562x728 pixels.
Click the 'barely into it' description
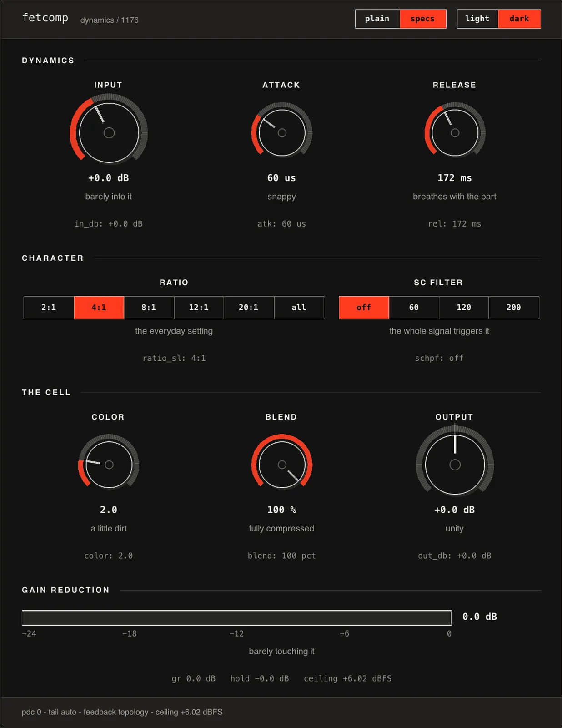point(109,197)
